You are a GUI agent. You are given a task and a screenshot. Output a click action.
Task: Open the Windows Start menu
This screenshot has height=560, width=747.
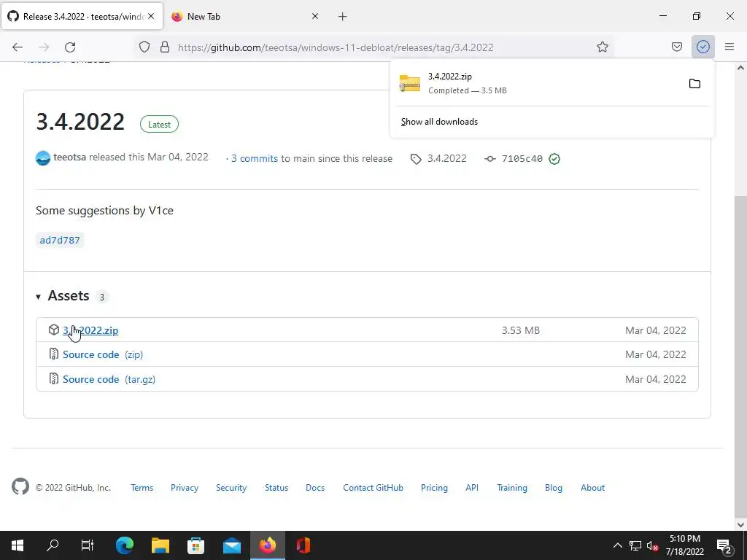pos(18,545)
